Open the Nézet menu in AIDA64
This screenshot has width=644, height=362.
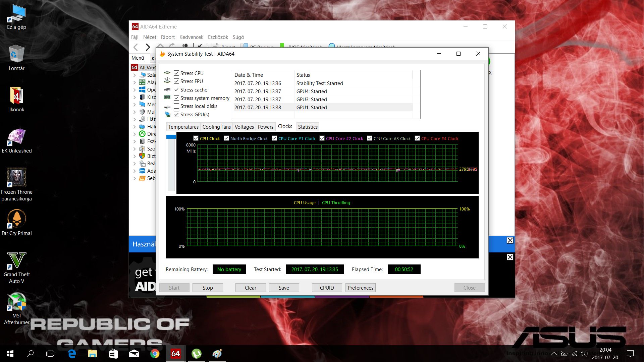point(150,37)
